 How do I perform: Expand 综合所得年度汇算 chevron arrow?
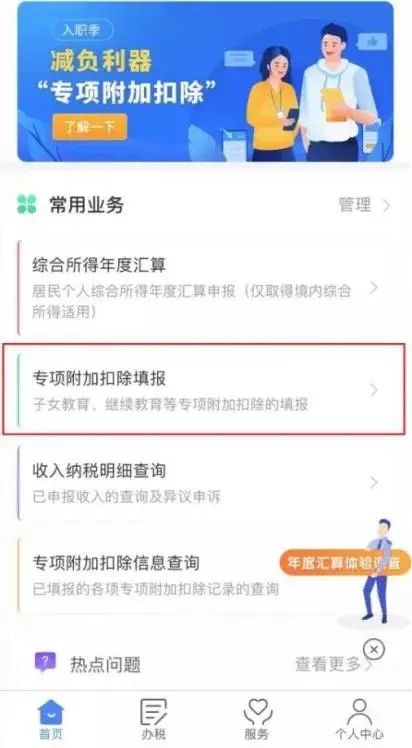pyautogui.click(x=374, y=288)
